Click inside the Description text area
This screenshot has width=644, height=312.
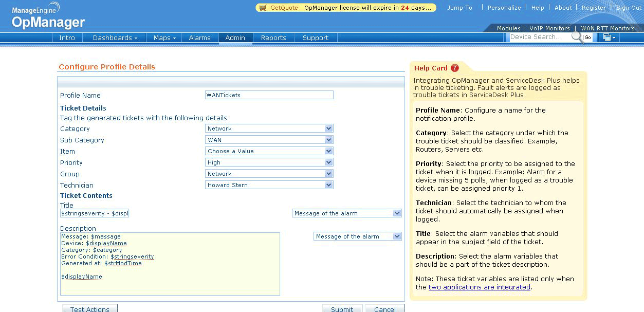(170, 264)
